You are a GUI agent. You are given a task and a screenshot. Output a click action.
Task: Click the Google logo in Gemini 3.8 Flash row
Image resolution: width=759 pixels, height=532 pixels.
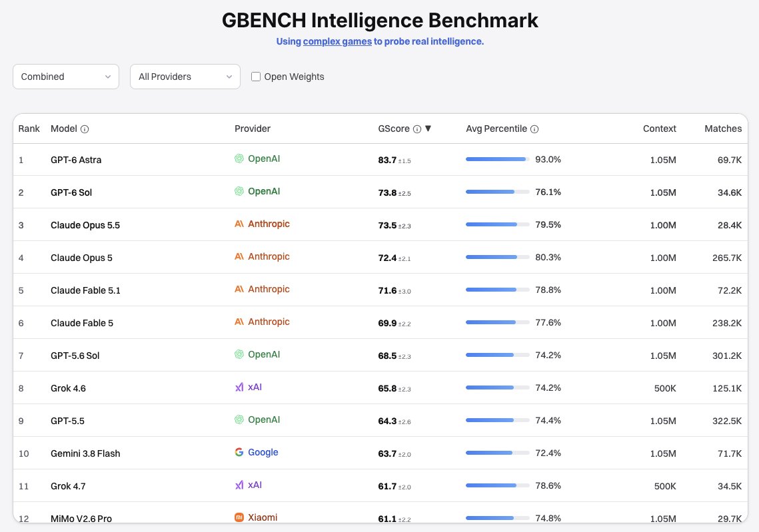coord(239,452)
